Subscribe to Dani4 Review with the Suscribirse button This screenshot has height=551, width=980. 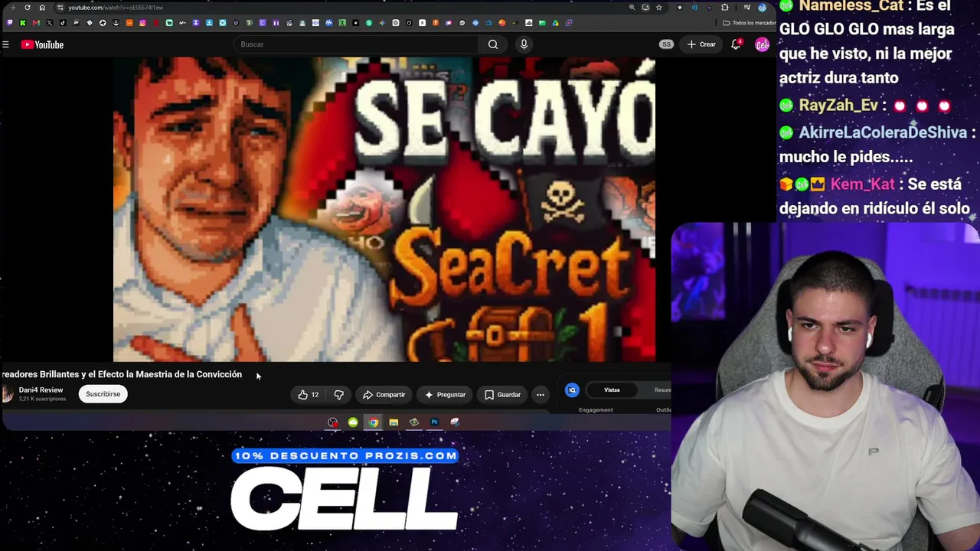pos(103,394)
